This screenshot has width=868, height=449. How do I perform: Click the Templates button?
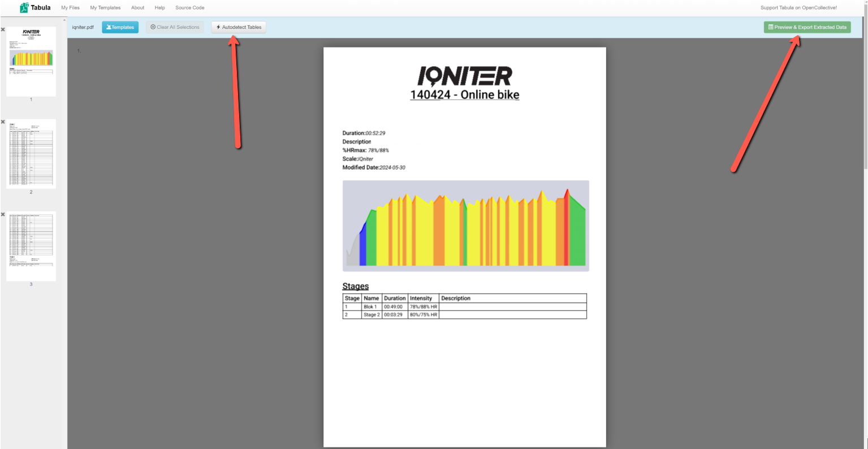coord(120,27)
